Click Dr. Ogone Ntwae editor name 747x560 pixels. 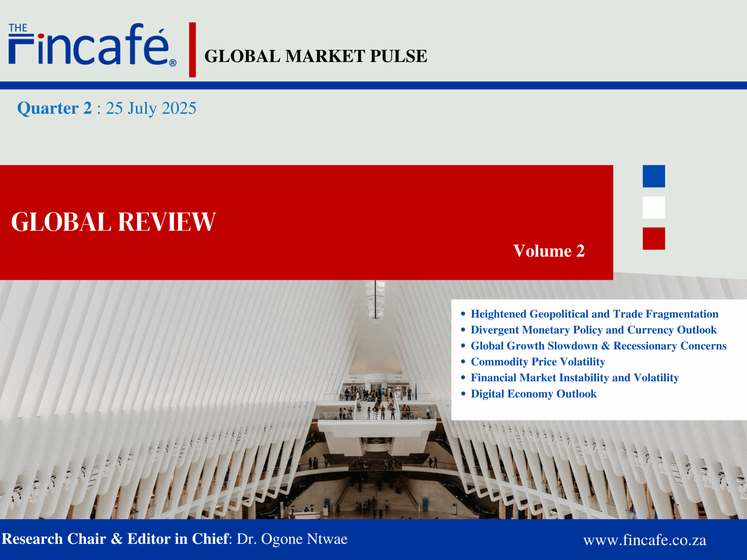(x=292, y=539)
